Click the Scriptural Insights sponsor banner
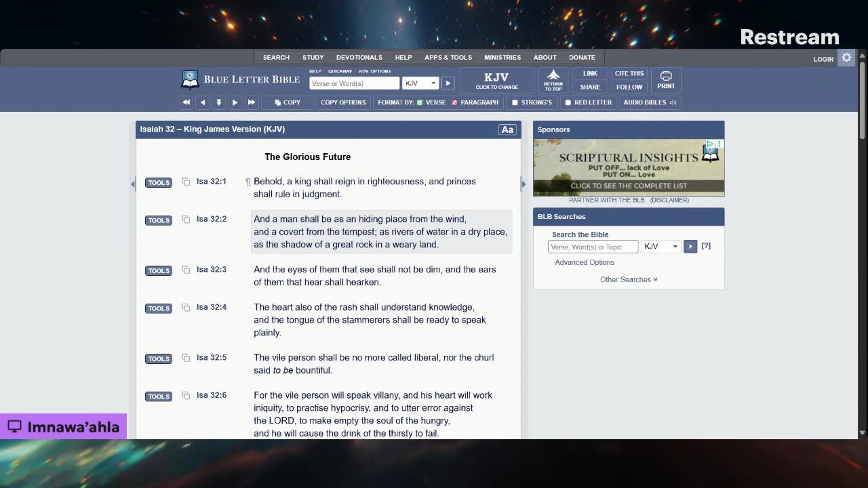868x488 pixels. [x=629, y=167]
